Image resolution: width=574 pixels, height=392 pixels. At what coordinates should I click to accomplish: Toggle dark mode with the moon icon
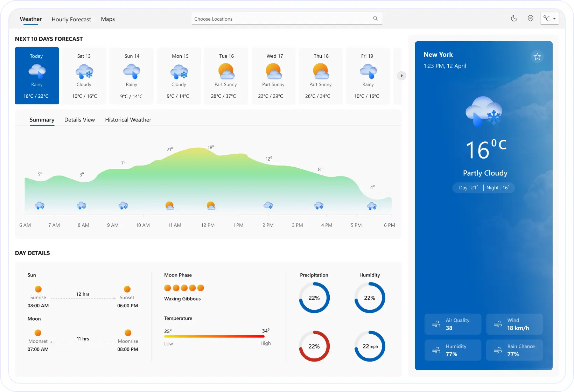point(514,19)
